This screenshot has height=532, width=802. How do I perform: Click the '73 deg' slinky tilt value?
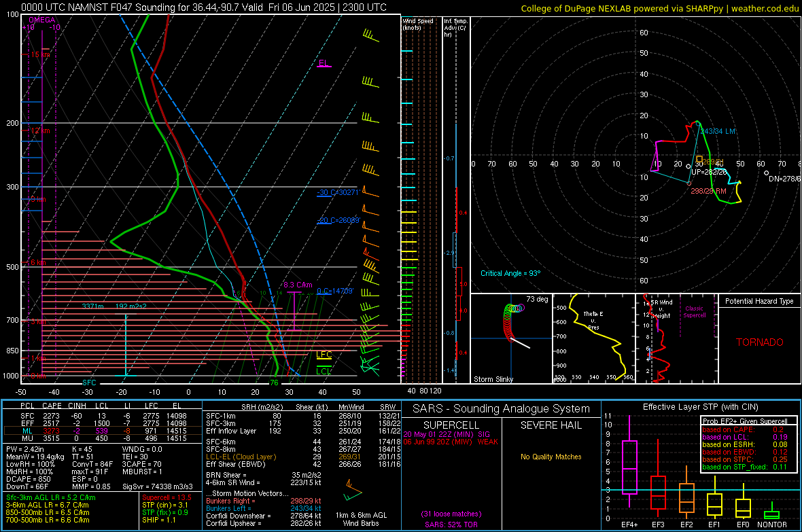pyautogui.click(x=537, y=299)
